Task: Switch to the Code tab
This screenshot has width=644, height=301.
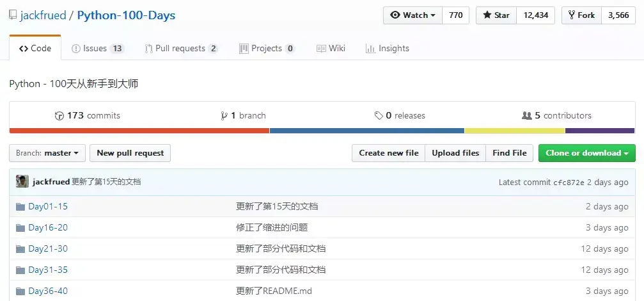Action: click(35, 49)
